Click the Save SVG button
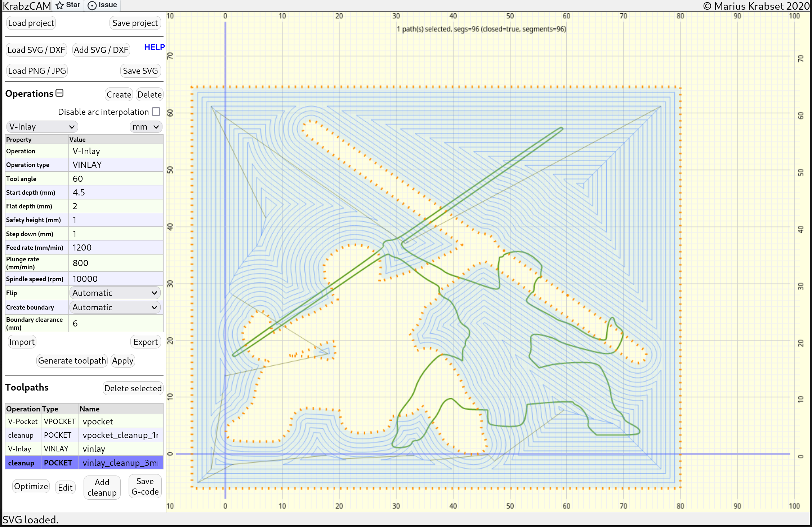 click(140, 71)
